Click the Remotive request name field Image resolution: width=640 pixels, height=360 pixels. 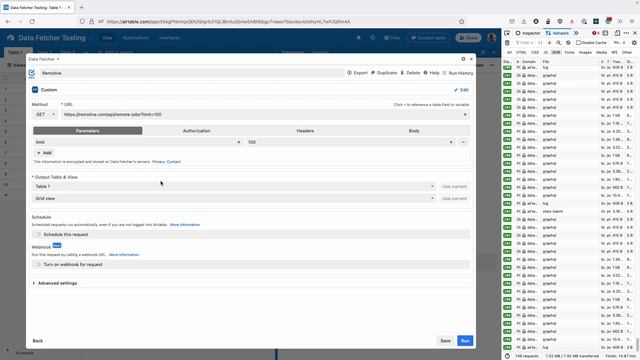point(192,73)
